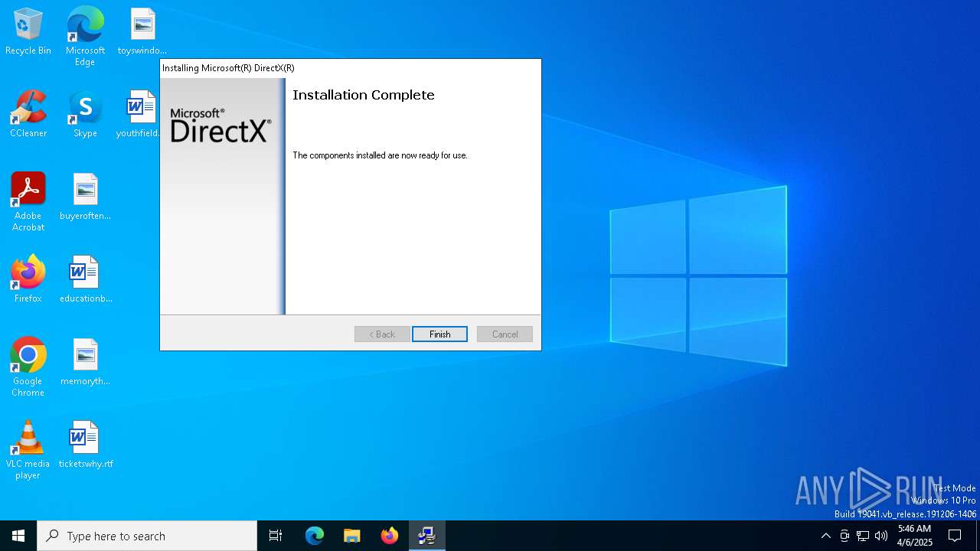Click the installer title bar text
The width and height of the screenshot is (980, 551).
[228, 68]
